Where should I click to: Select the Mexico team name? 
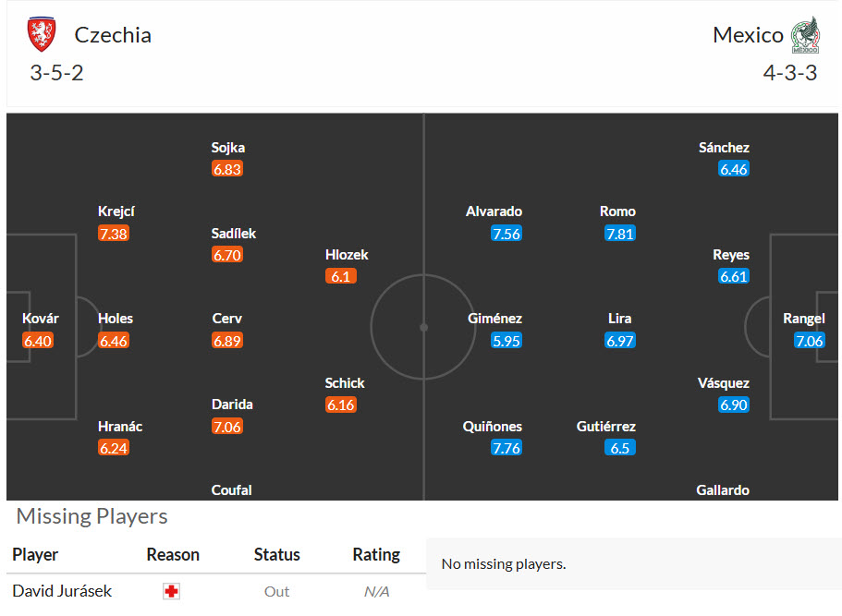[748, 35]
